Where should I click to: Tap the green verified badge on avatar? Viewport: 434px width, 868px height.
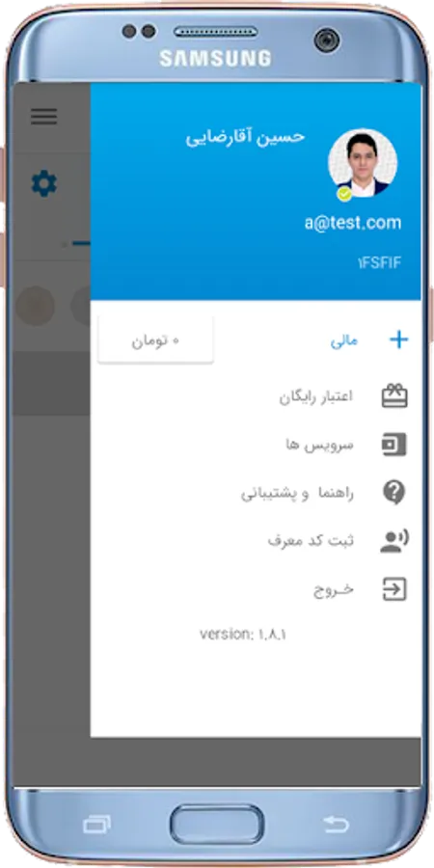(x=345, y=194)
